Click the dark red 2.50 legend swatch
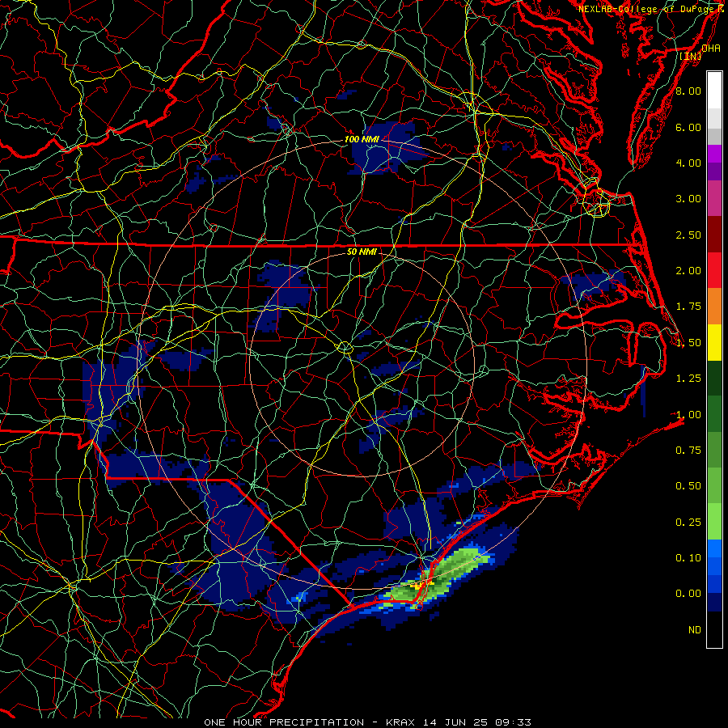 coord(714,235)
